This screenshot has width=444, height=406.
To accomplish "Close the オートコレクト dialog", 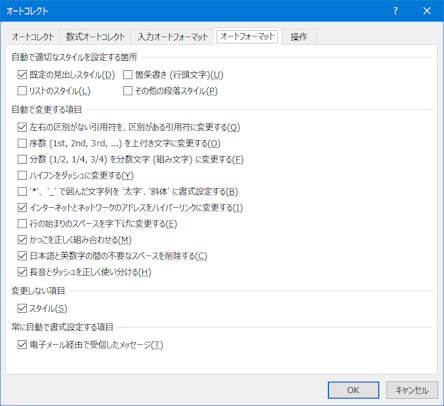I will tap(427, 11).
